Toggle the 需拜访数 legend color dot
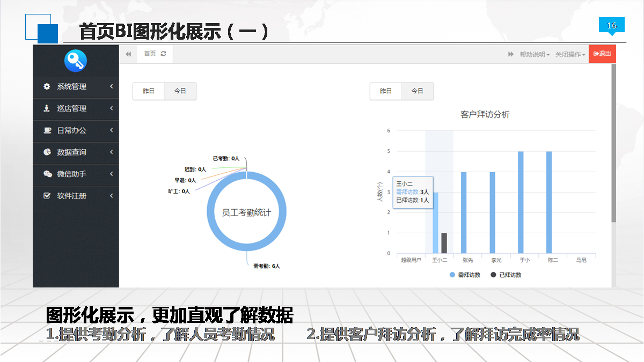This screenshot has height=362, width=644. click(x=452, y=275)
